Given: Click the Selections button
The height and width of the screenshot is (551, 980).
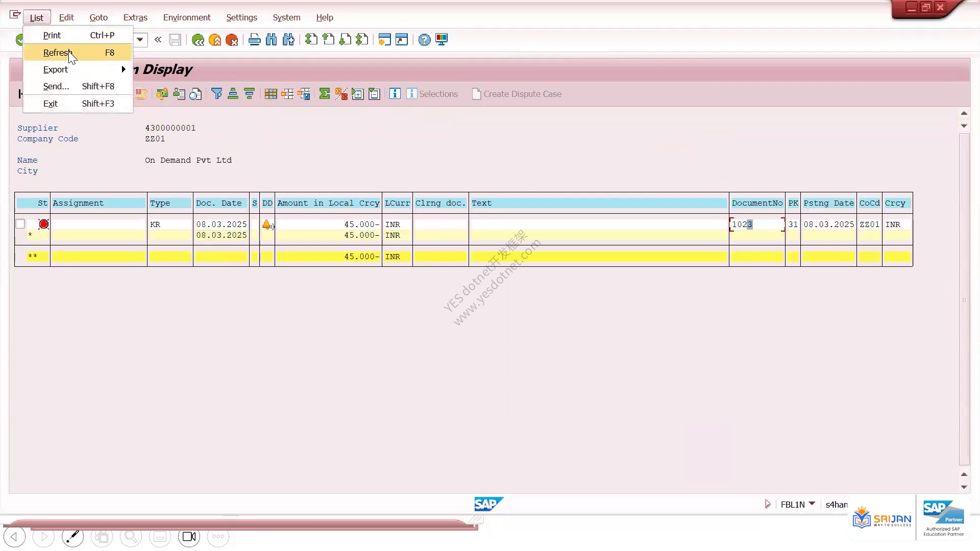Looking at the screenshot, I should 432,94.
